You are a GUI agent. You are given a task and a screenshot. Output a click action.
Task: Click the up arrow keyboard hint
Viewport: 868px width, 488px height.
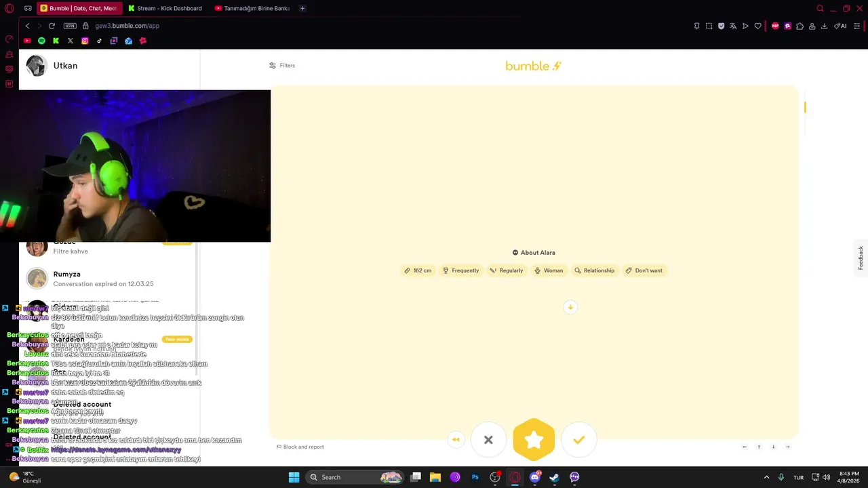[x=759, y=447]
